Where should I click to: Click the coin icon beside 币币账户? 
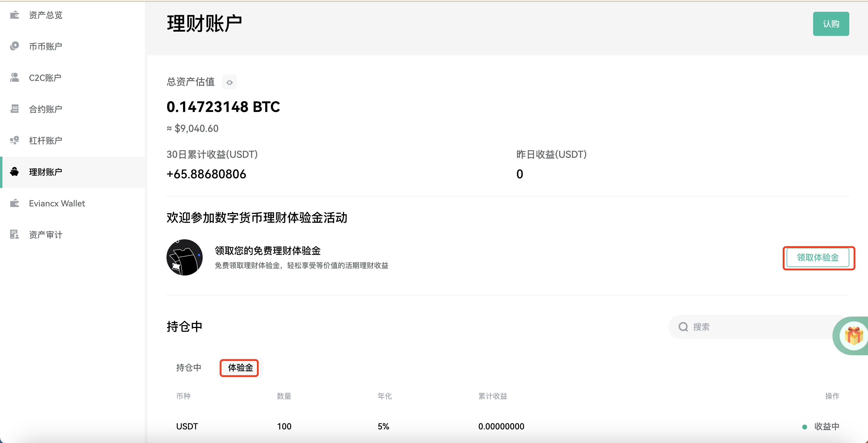14,46
